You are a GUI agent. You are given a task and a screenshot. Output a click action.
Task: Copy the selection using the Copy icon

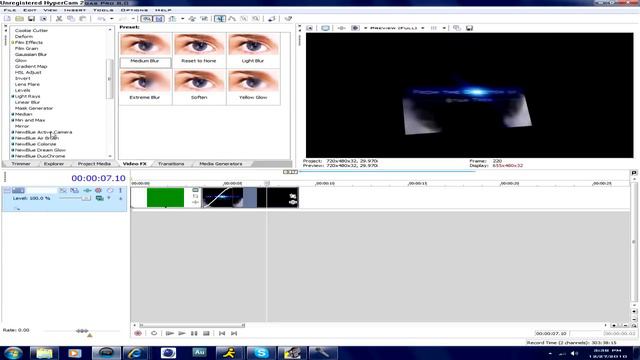coord(71,19)
